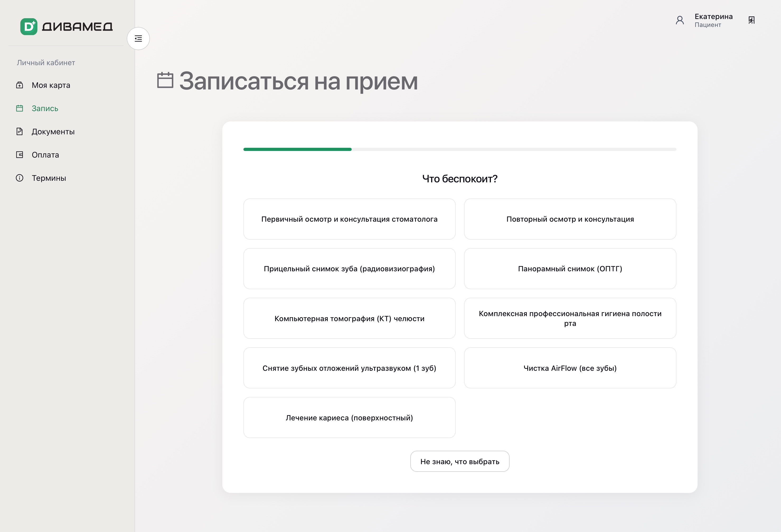The height and width of the screenshot is (532, 781).
Task: Click the Екатерина user name
Action: (713, 16)
